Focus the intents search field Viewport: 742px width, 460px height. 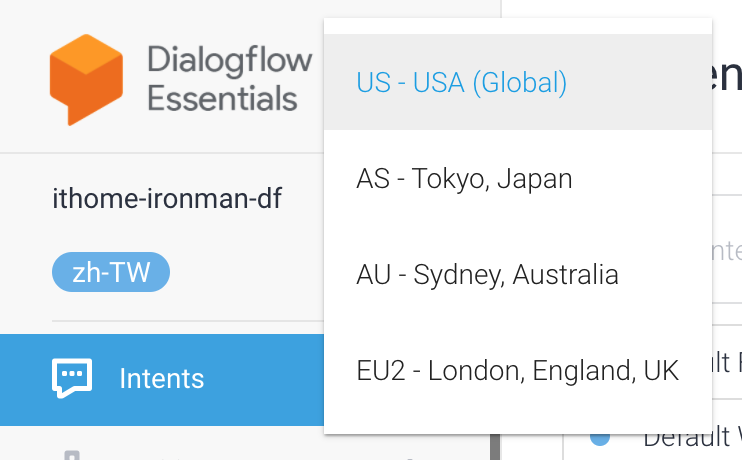(726, 249)
